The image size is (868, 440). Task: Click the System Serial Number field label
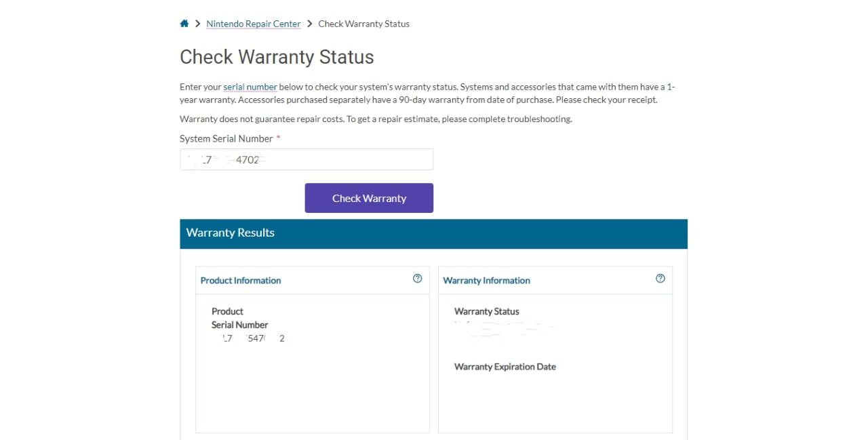pyautogui.click(x=226, y=138)
